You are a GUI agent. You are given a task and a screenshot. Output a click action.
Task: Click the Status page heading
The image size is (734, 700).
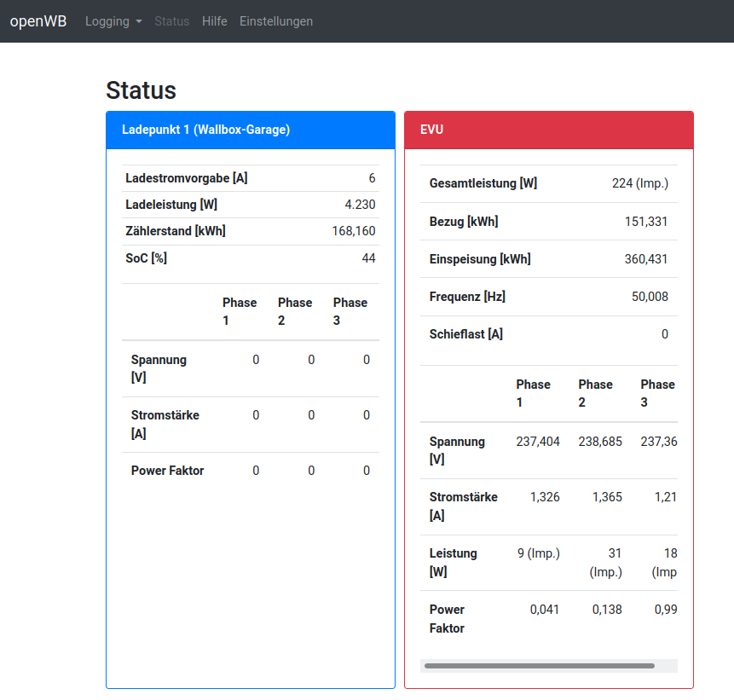141,90
